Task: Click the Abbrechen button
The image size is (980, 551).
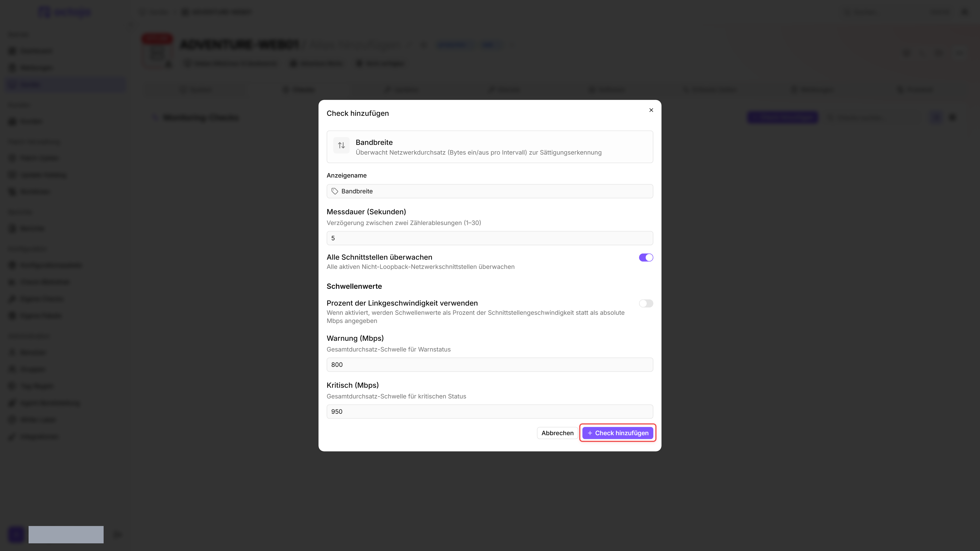Action: point(557,433)
